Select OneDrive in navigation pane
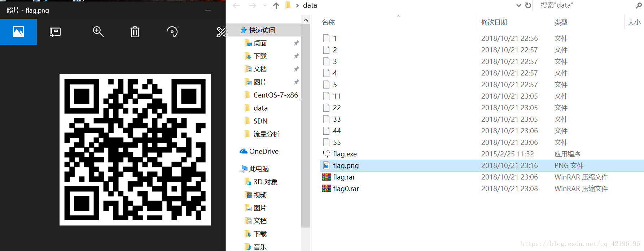Image resolution: width=644 pixels, height=251 pixels. pyautogui.click(x=264, y=152)
